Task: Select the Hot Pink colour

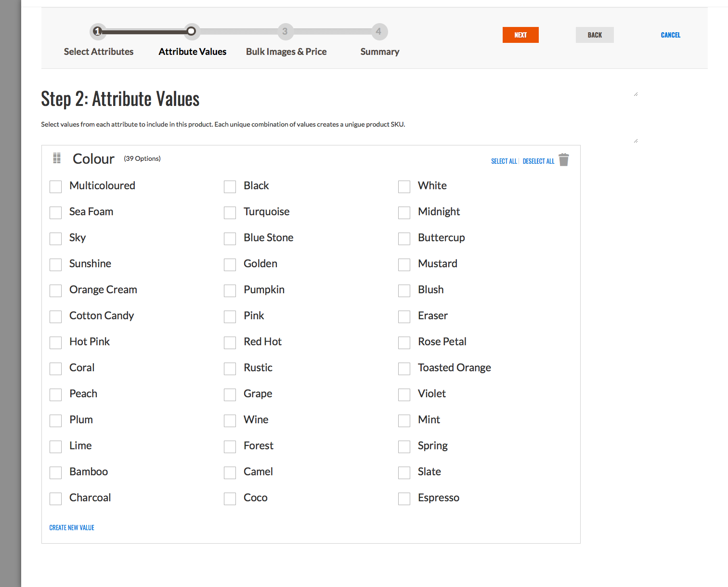Action: [55, 342]
